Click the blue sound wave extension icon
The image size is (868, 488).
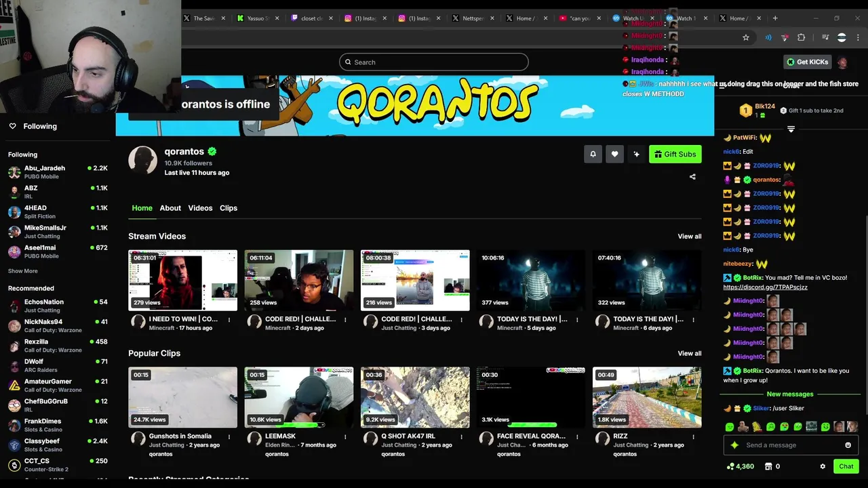click(768, 37)
